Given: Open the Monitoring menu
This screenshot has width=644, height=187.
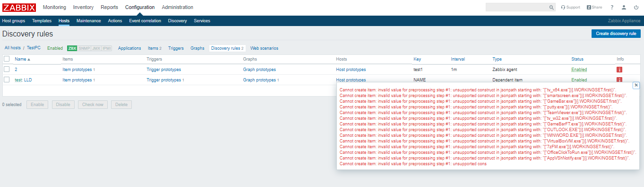Looking at the screenshot, I should click(x=54, y=7).
